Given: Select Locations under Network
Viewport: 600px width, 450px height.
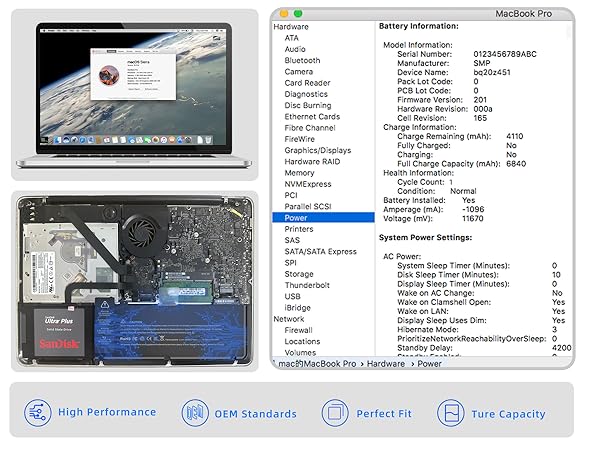Looking at the screenshot, I should pyautogui.click(x=302, y=341).
